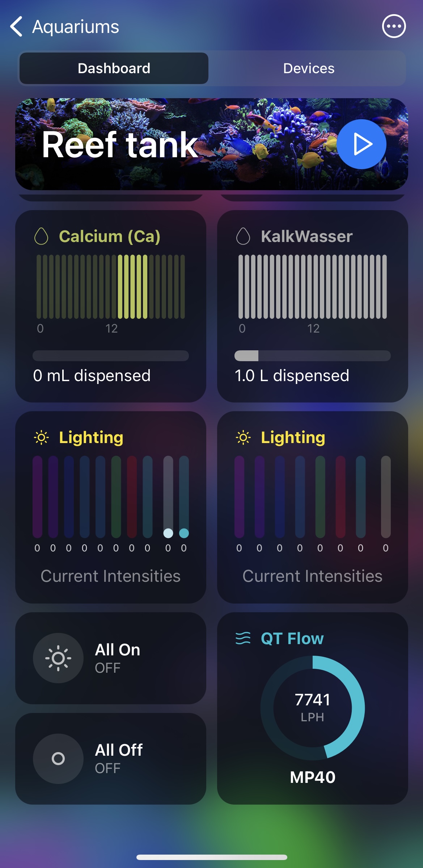The height and width of the screenshot is (868, 423).
Task: Tap the white-dot channel slider in left Lighting
Action: point(168,497)
